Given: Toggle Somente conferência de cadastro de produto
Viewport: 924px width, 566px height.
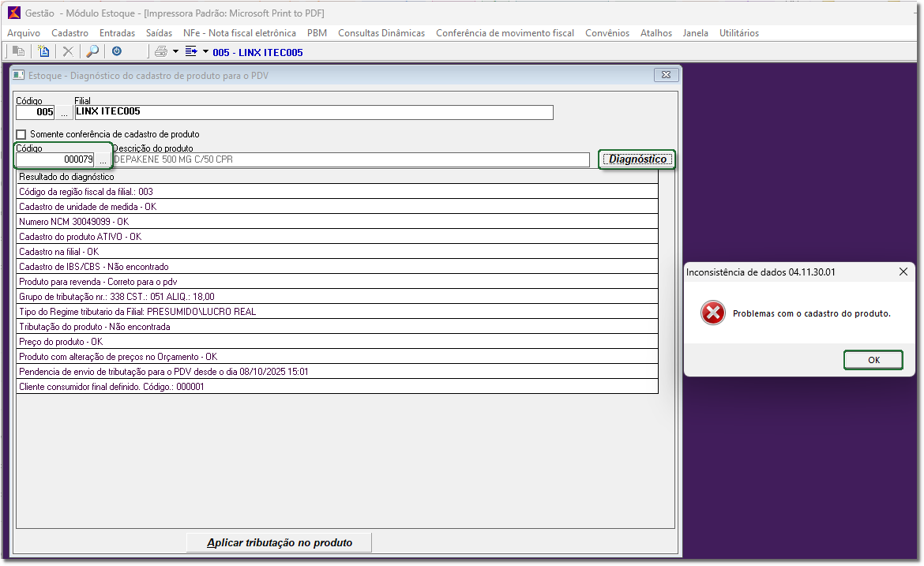Looking at the screenshot, I should (21, 134).
